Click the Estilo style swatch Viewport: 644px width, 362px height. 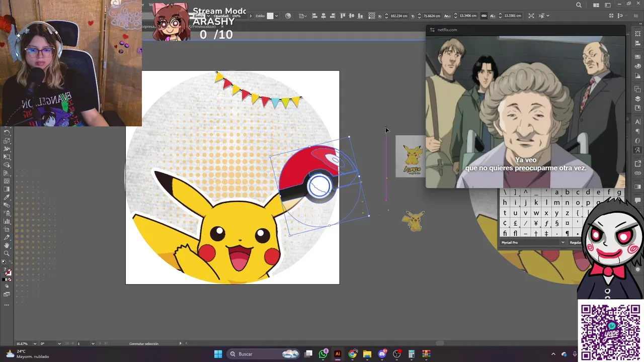[270, 16]
